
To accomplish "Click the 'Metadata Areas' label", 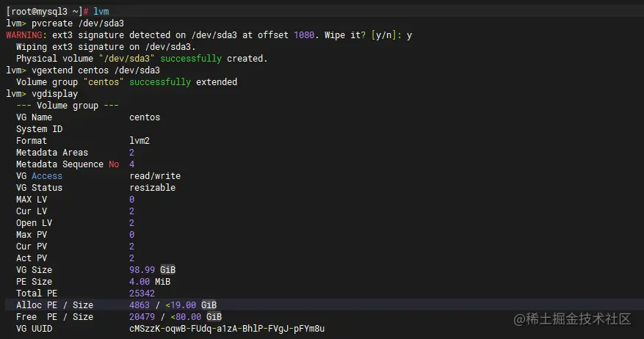I will coord(52,153).
